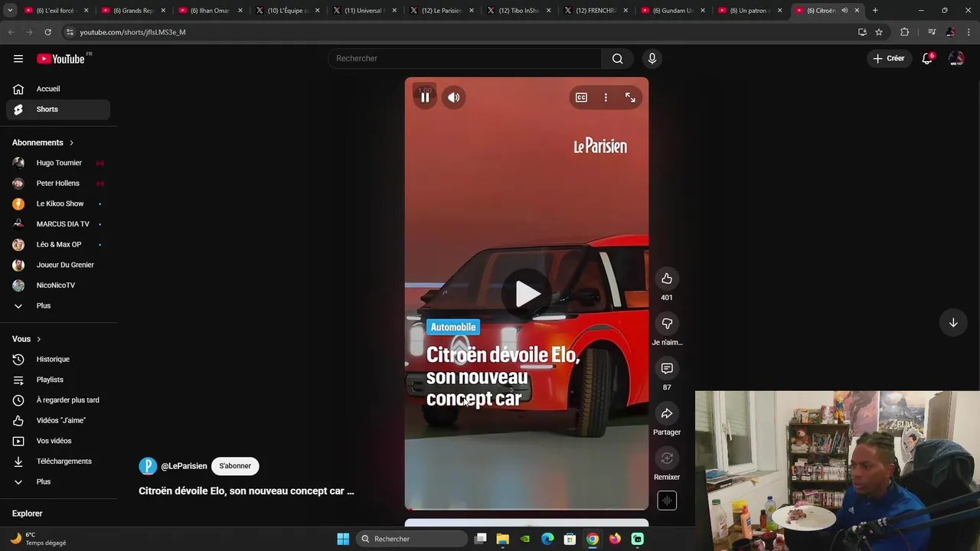Open the Short's three-dot options menu

(x=606, y=97)
